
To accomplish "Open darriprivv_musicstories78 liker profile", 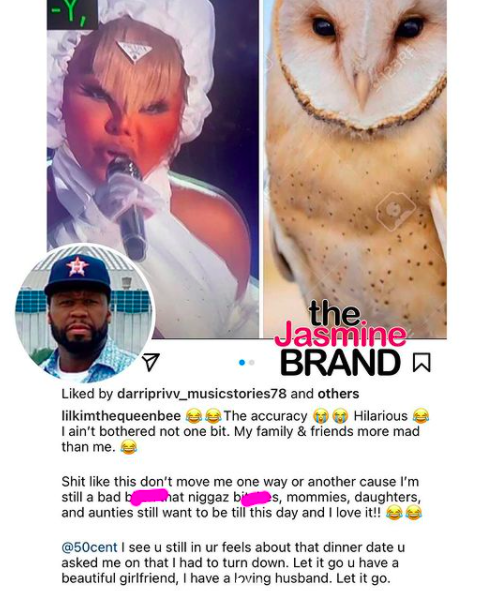I will [202, 393].
